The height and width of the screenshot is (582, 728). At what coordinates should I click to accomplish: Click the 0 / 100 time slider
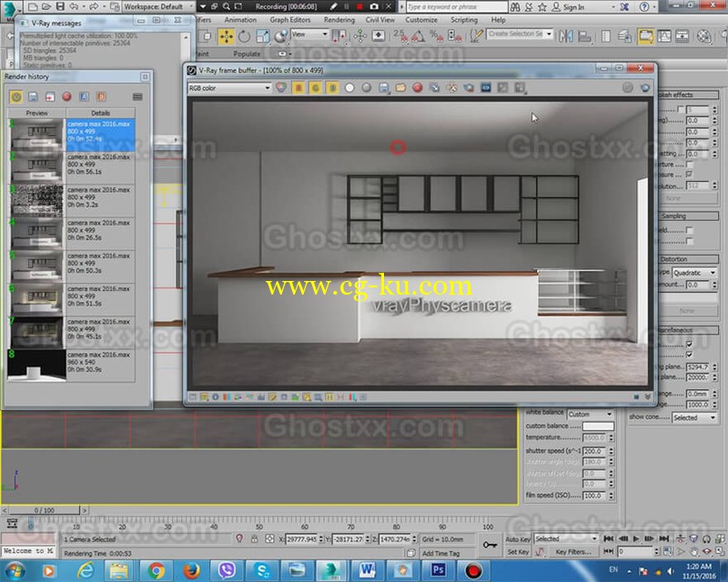point(44,510)
